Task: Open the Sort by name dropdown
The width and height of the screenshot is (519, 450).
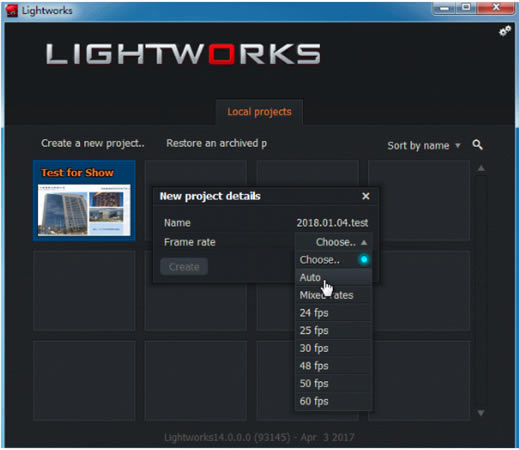Action: (x=424, y=146)
